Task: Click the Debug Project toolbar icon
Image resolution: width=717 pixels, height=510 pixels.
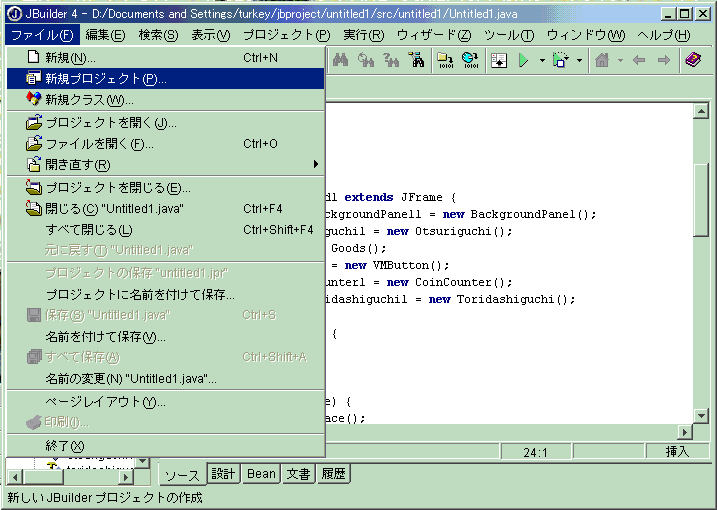Action: click(560, 60)
